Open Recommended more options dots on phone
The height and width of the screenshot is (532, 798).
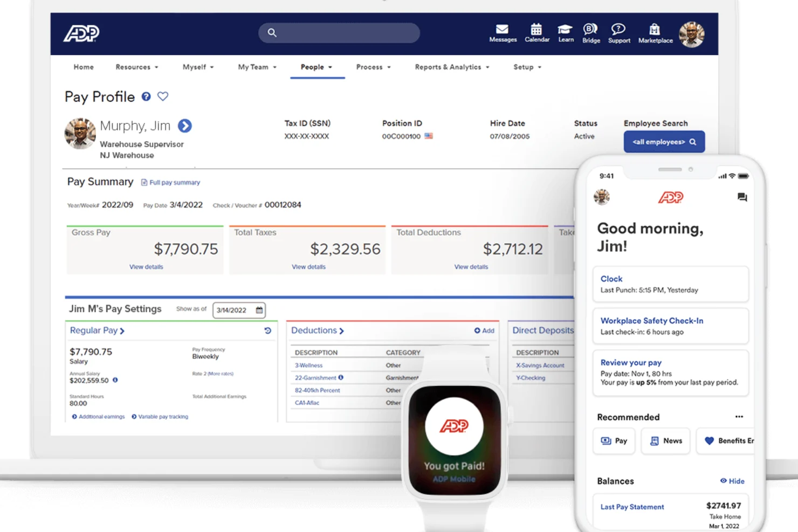(x=739, y=417)
